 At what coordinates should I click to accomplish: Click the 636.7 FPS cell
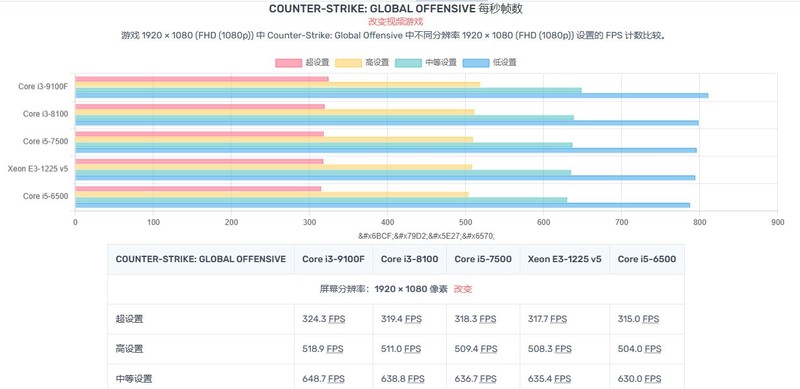pos(483,377)
